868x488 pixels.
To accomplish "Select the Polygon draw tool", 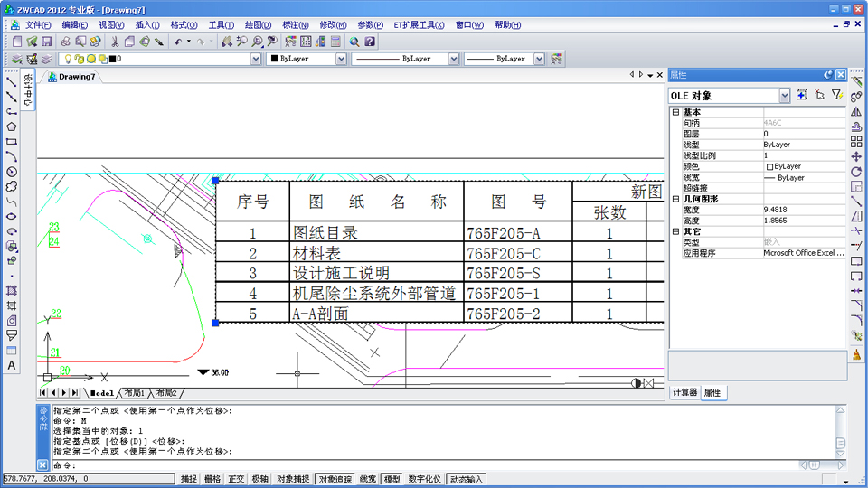I will click(12, 127).
